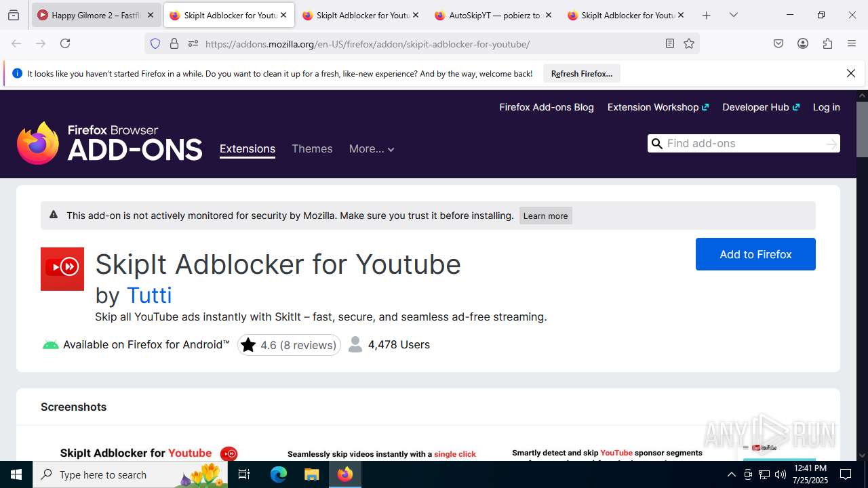
Task: Open the 4.6 (8 reviews) rating link
Action: [x=289, y=345]
